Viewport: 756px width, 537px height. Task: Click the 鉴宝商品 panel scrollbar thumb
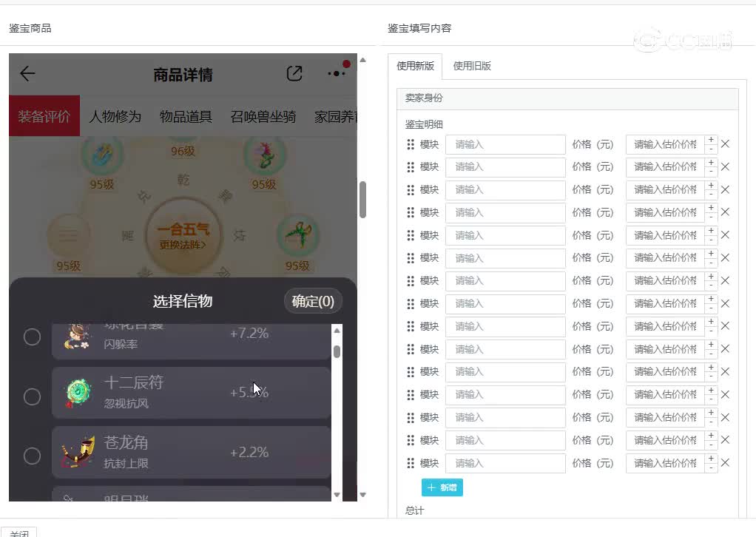coord(363,200)
